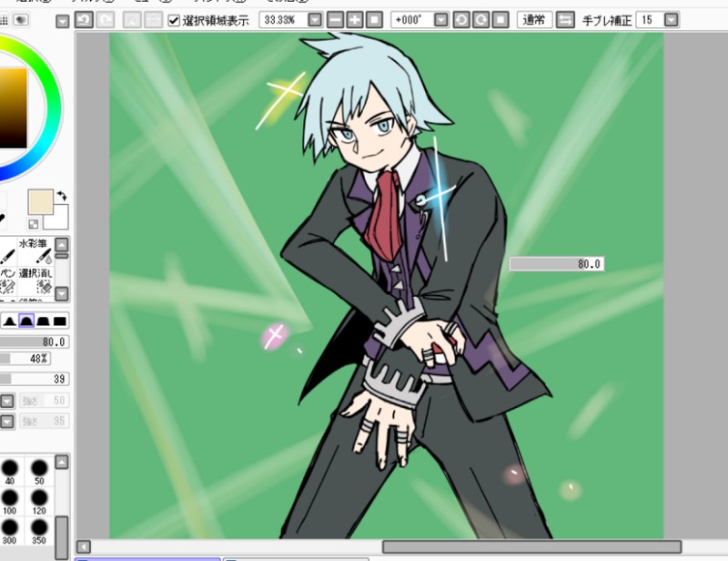Click the transparent color checker icon

pyautogui.click(x=34, y=224)
